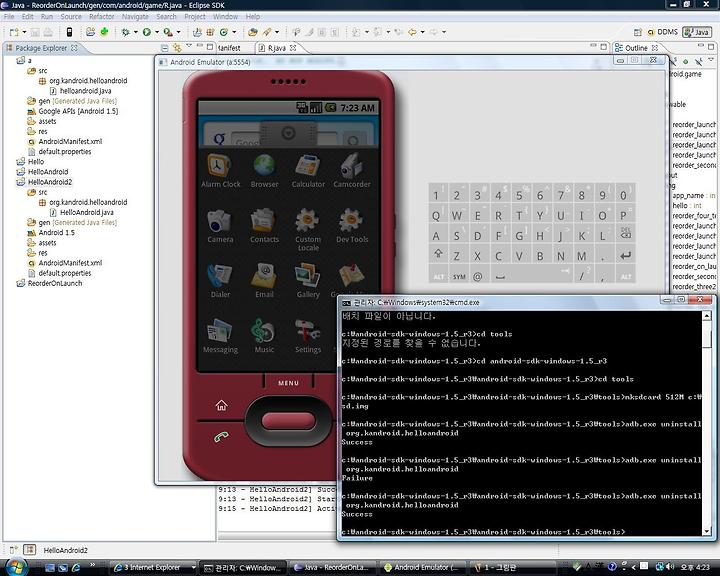This screenshot has height=576, width=720.
Task: Click the Save icon in Eclipse toolbar
Action: click(x=35, y=32)
